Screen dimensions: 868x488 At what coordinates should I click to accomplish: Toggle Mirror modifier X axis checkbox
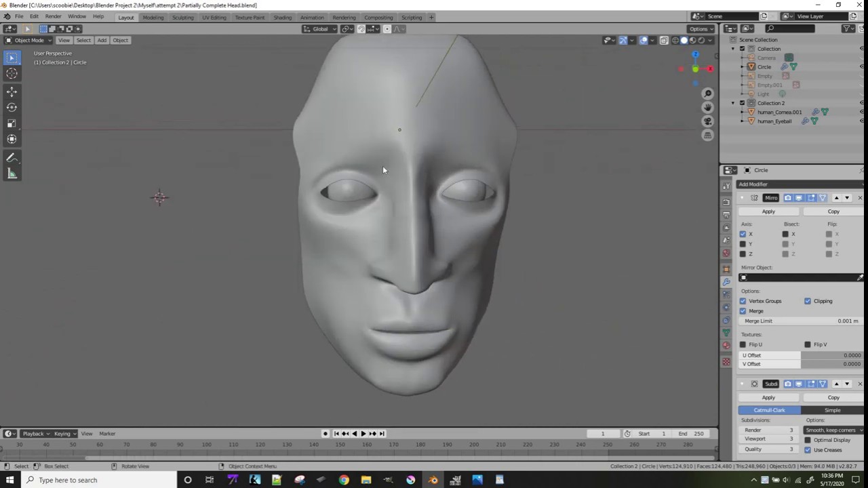click(743, 234)
